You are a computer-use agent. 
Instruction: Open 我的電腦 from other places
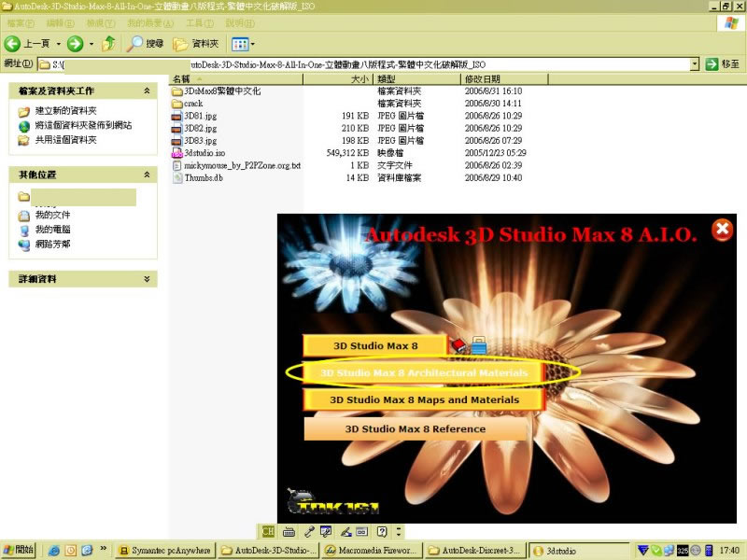coord(52,230)
